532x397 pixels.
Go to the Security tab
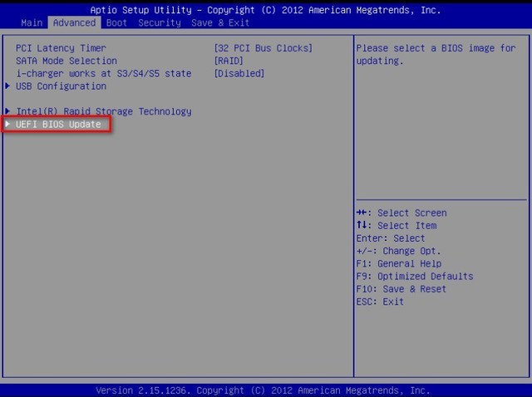pos(159,22)
